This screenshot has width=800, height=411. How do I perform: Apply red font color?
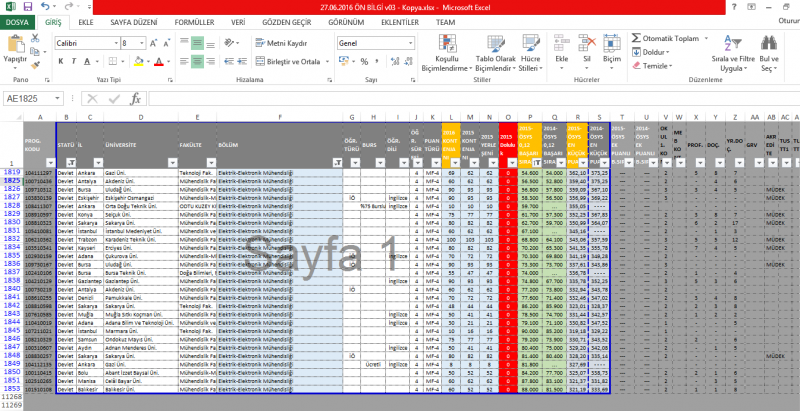pyautogui.click(x=159, y=62)
